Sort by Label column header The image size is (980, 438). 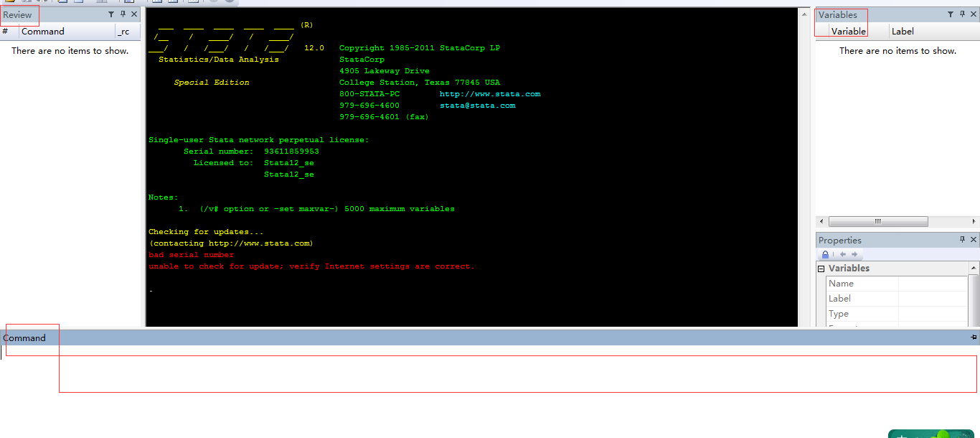pos(934,32)
